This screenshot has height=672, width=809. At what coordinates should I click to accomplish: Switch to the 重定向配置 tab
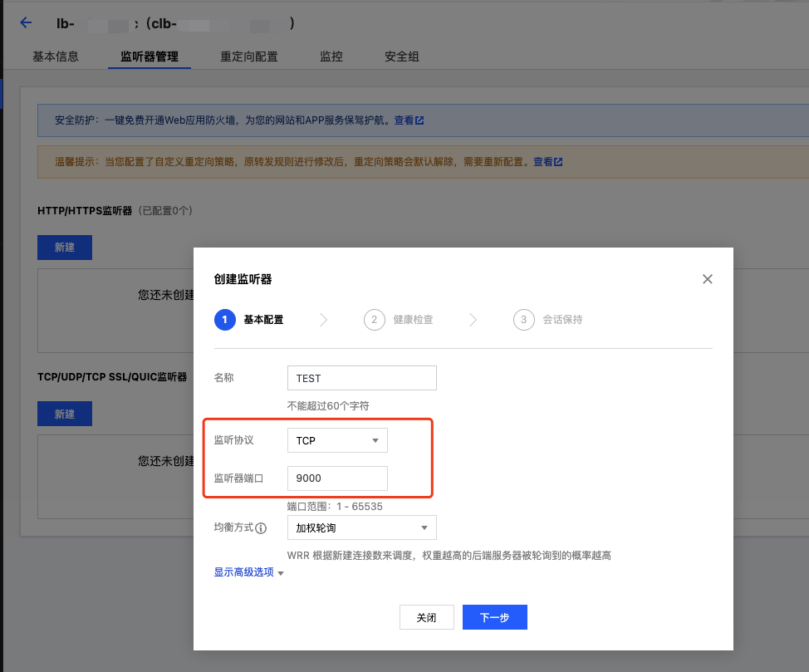[x=249, y=56]
